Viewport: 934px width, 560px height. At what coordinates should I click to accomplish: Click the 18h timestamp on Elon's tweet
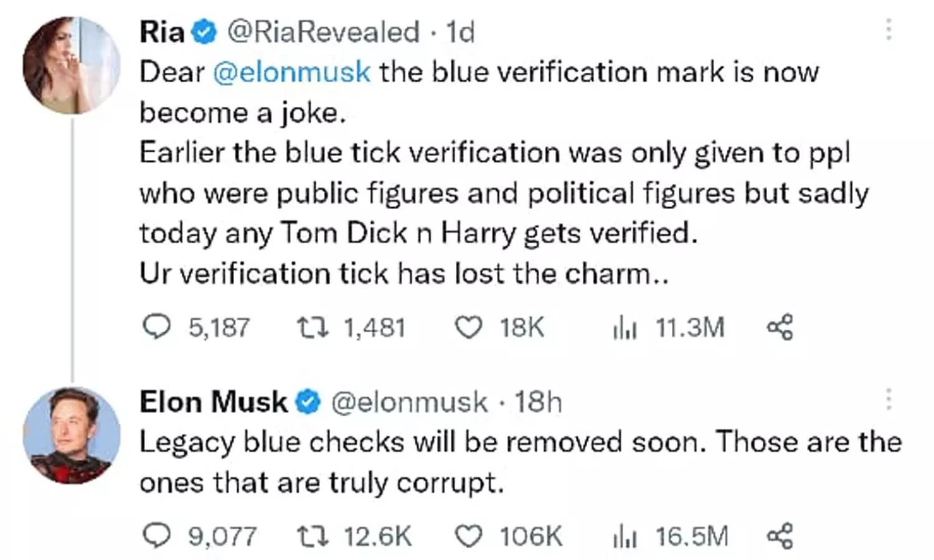click(x=538, y=403)
